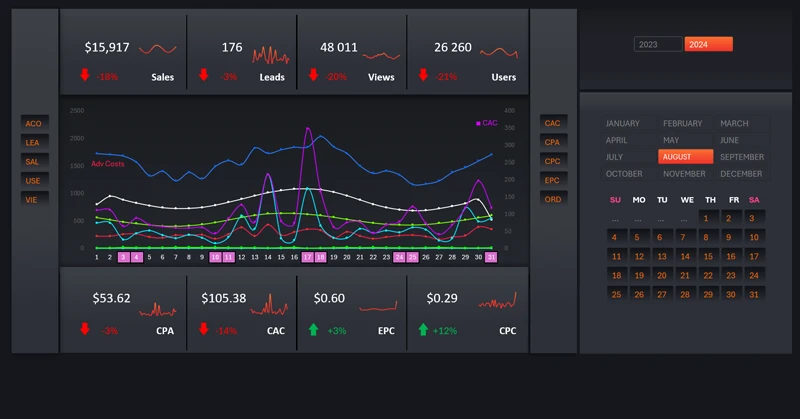Click the sparkline next to $15,917 Sales
800x419 pixels.
[x=158, y=48]
